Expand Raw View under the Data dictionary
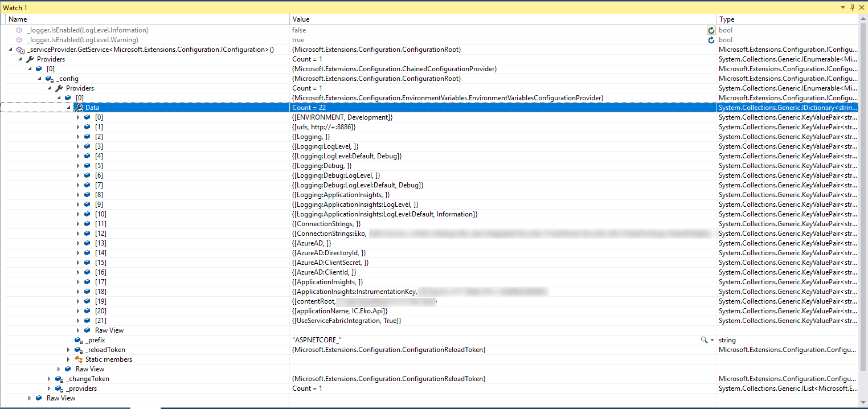The width and height of the screenshot is (868, 409). pyautogui.click(x=78, y=330)
